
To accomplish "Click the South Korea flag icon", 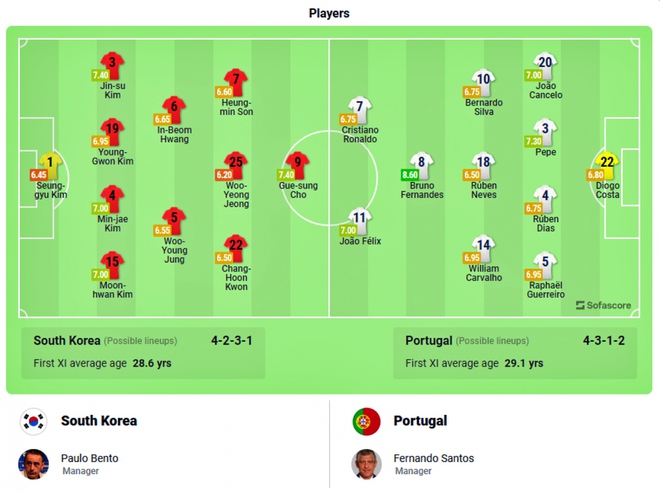I will pyautogui.click(x=33, y=421).
